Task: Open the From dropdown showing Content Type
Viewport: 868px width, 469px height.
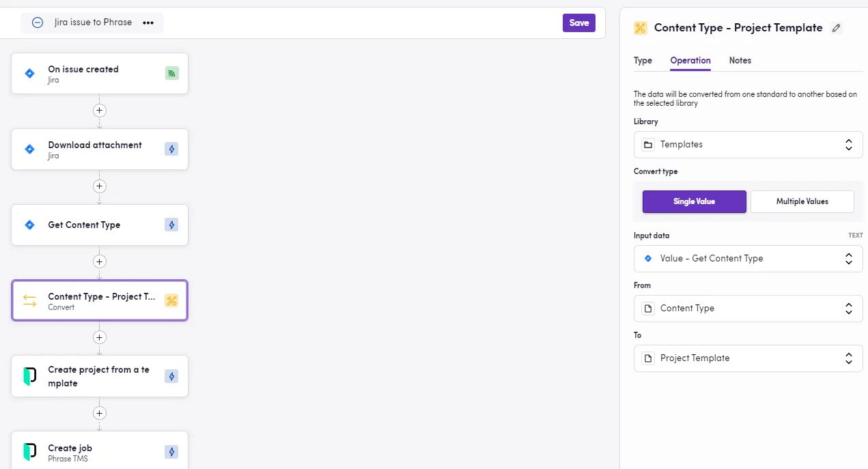Action: pyautogui.click(x=748, y=309)
